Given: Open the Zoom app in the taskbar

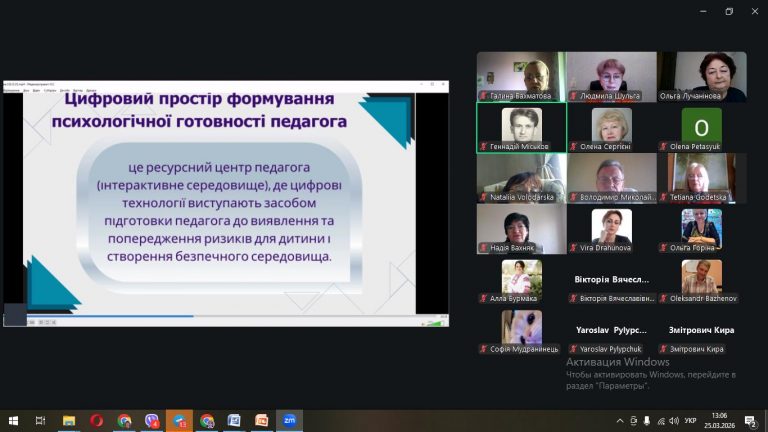Looking at the screenshot, I should pos(289,421).
